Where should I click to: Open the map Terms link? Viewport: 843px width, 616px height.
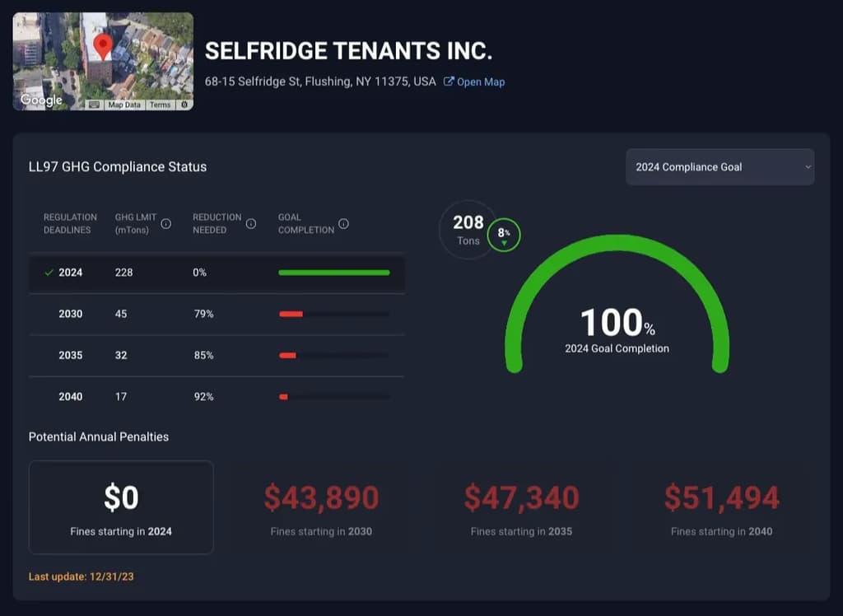(x=161, y=105)
